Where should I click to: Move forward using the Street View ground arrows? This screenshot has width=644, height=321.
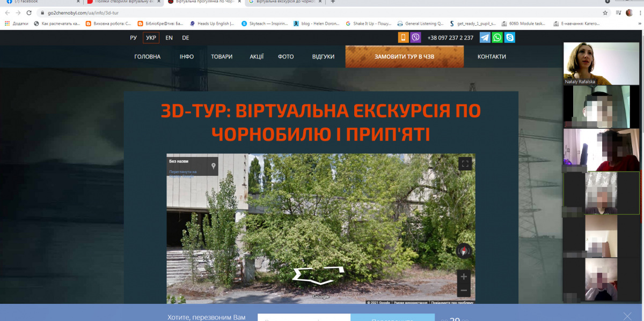318,275
